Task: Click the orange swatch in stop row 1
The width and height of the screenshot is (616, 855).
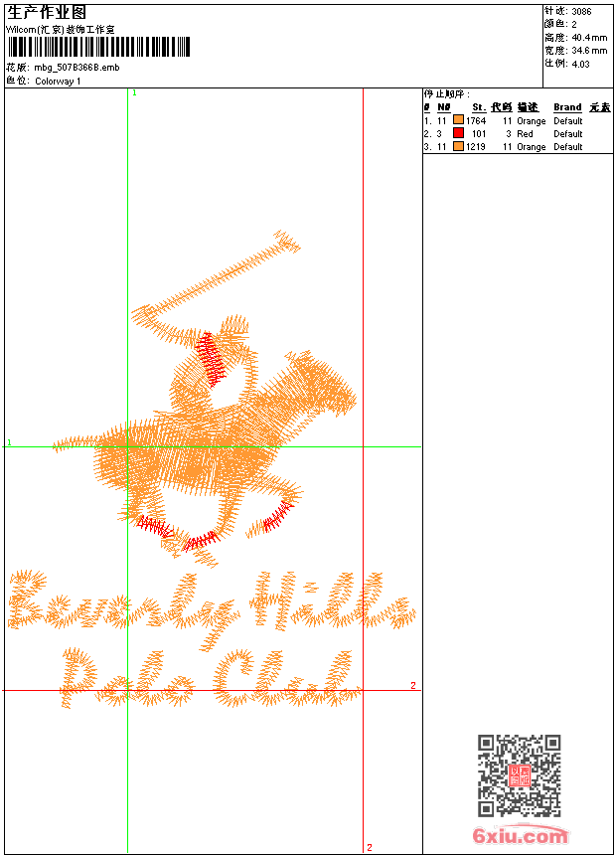Action: pos(458,120)
